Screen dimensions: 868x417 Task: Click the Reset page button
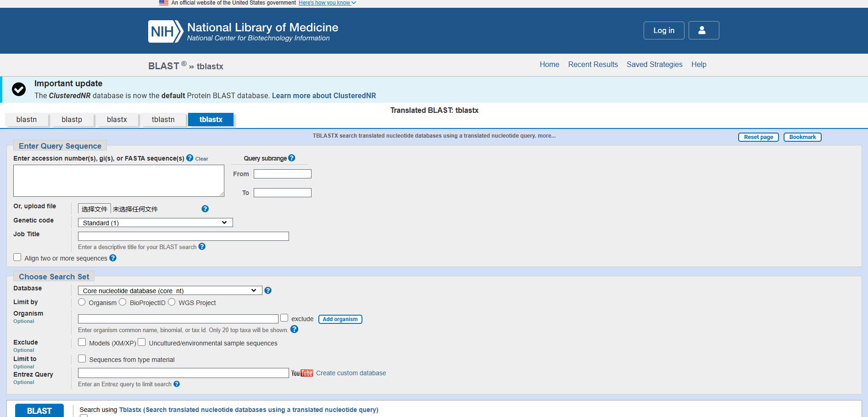758,137
